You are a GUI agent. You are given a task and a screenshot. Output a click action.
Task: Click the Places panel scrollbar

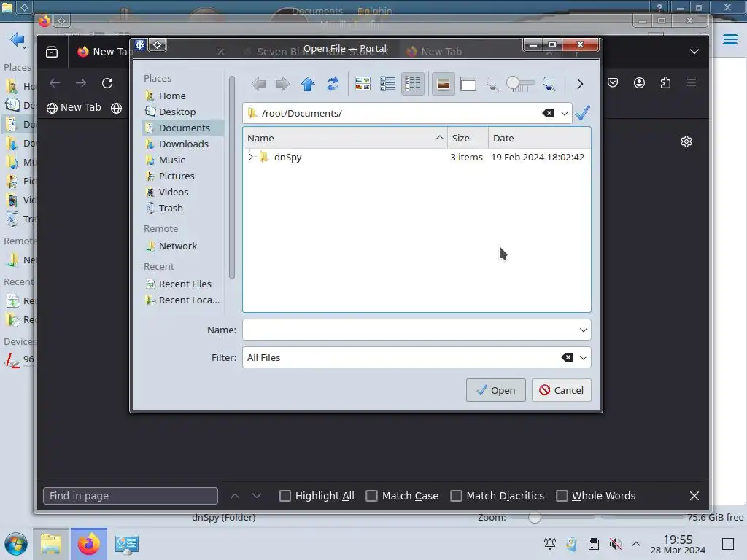tap(232, 177)
